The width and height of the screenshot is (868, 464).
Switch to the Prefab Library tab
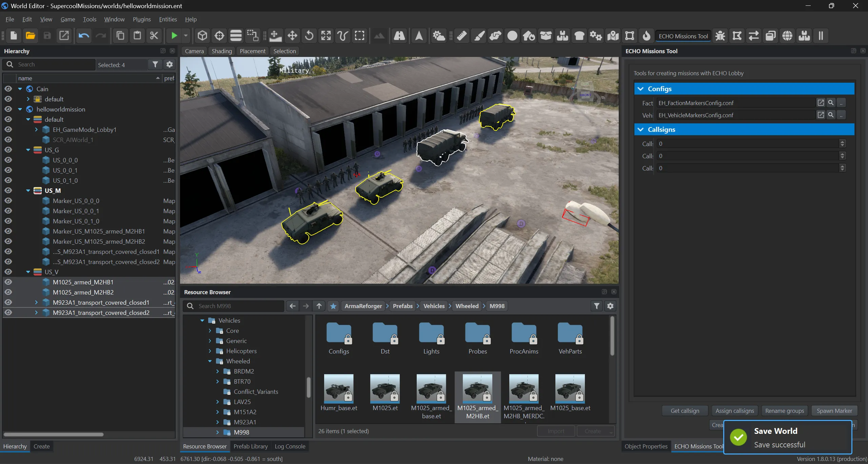[251, 446]
